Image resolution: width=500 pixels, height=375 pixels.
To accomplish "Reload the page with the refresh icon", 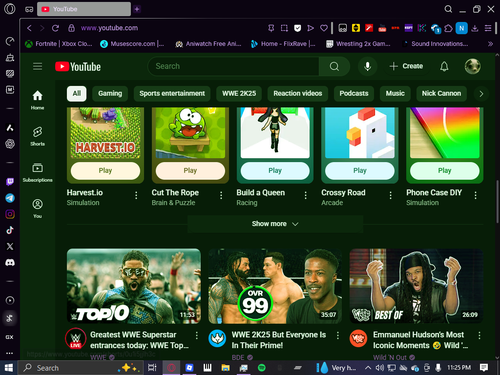I will [x=55, y=28].
